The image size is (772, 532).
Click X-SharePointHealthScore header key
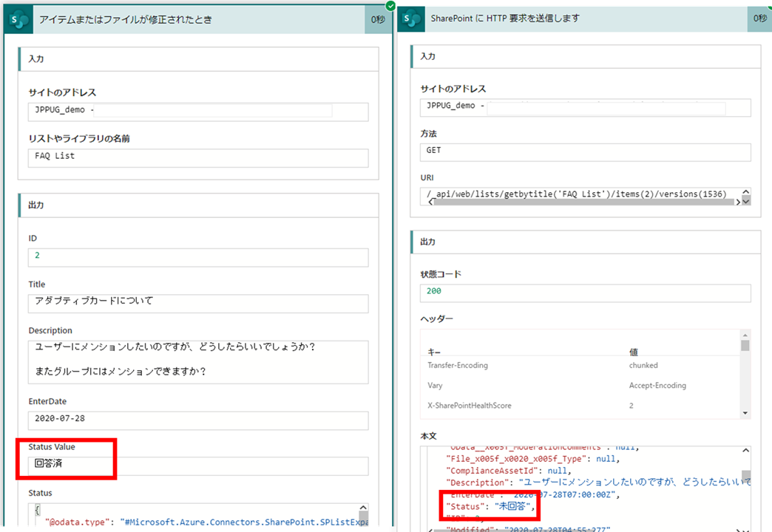[x=470, y=406]
